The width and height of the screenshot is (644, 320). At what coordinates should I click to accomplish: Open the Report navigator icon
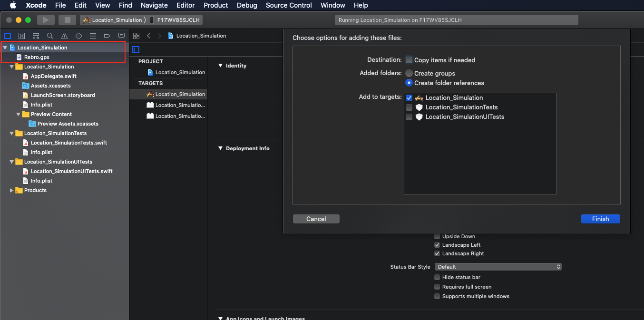point(121,36)
